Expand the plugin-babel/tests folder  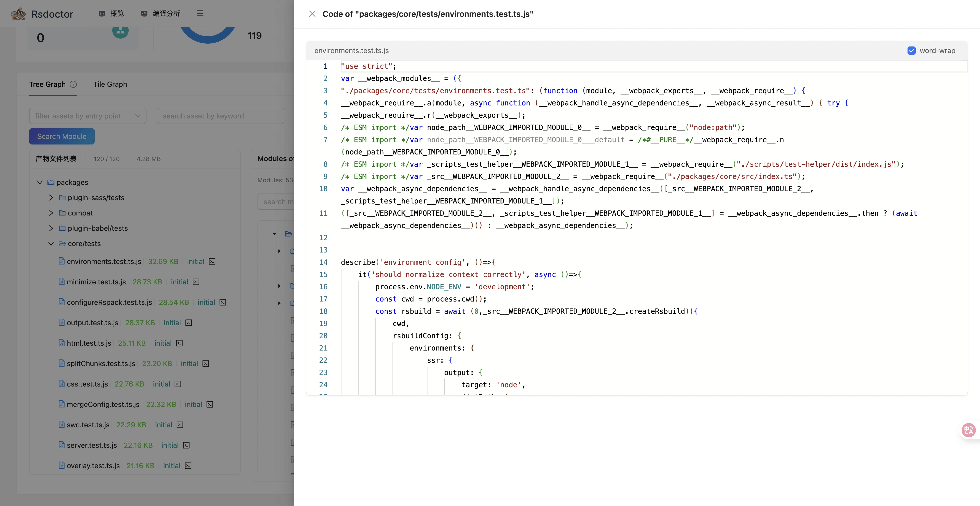click(51, 228)
